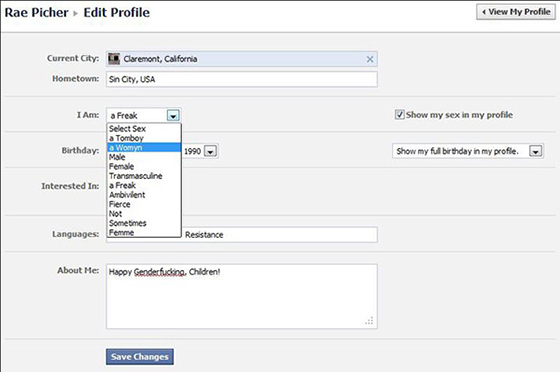The image size is (560, 372).
Task: Open the I Am sex dropdown arrow
Action: click(x=173, y=116)
